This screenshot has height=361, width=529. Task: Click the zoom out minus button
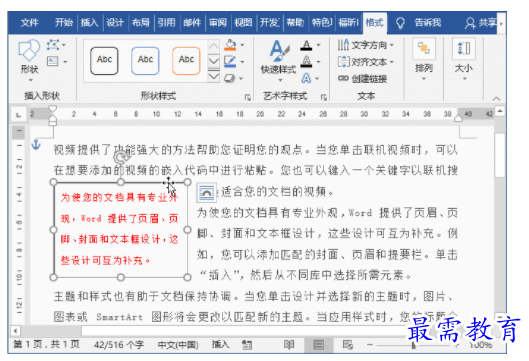[x=370, y=344]
